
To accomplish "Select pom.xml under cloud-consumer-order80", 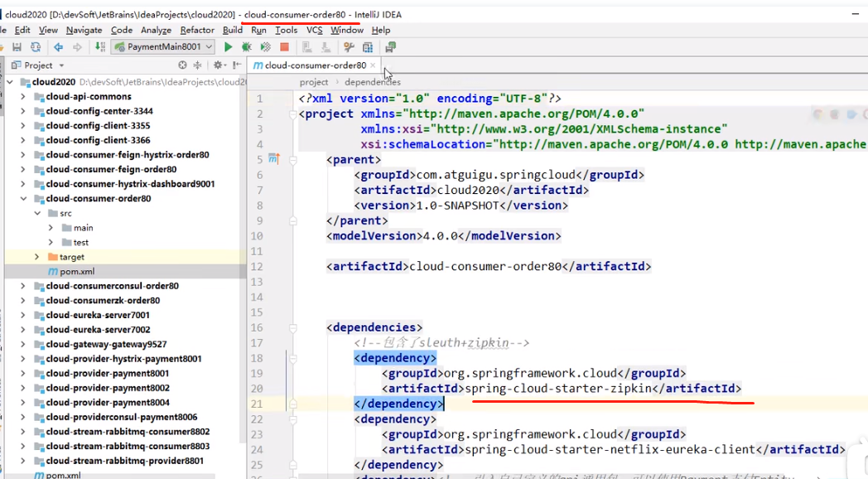I will click(x=76, y=272).
